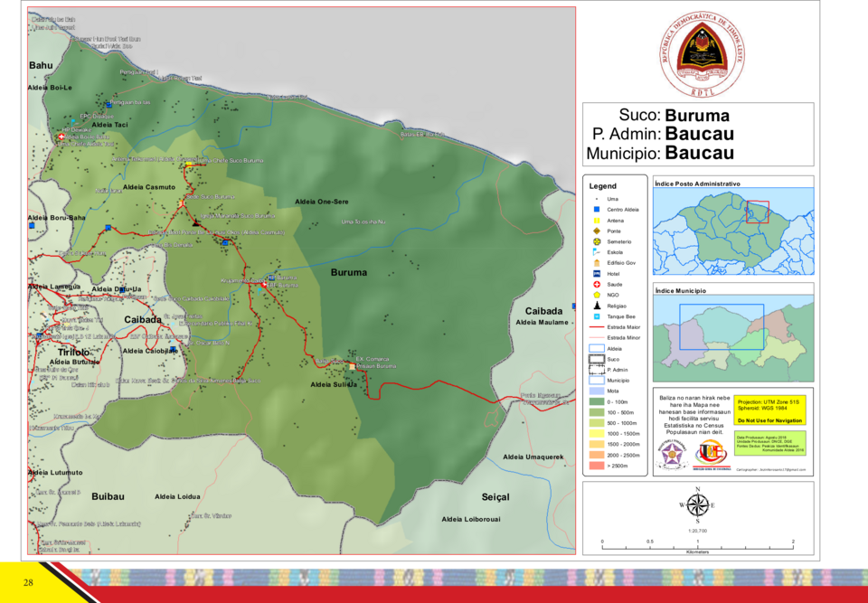
Task: Select the "Projection: UTM Zone 51S" text
Action: (x=767, y=402)
